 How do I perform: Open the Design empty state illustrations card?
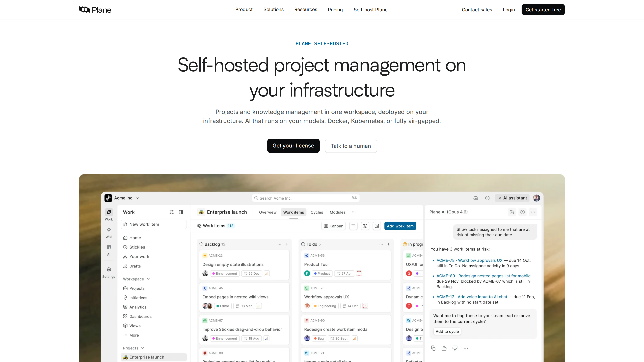pyautogui.click(x=244, y=265)
